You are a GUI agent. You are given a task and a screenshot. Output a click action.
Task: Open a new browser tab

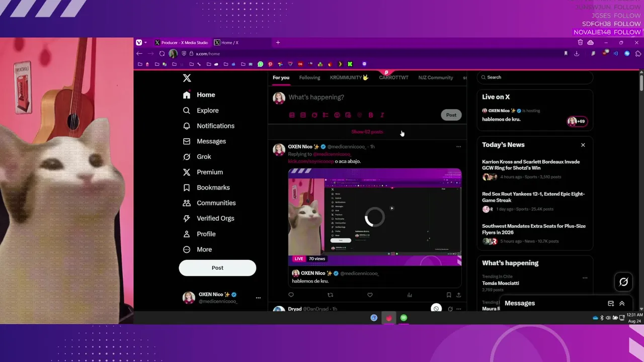(x=278, y=43)
